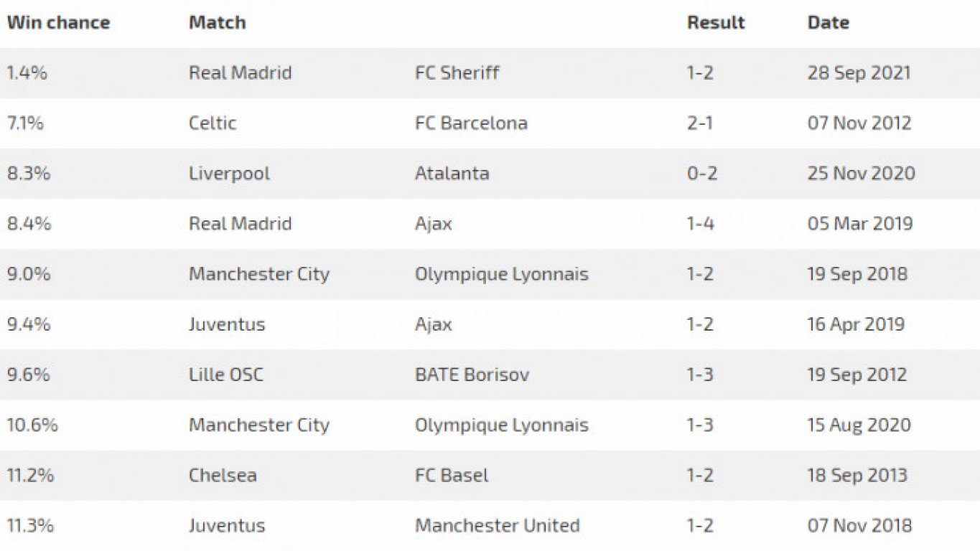Click the Result column header
The image size is (980, 551).
[x=716, y=23]
